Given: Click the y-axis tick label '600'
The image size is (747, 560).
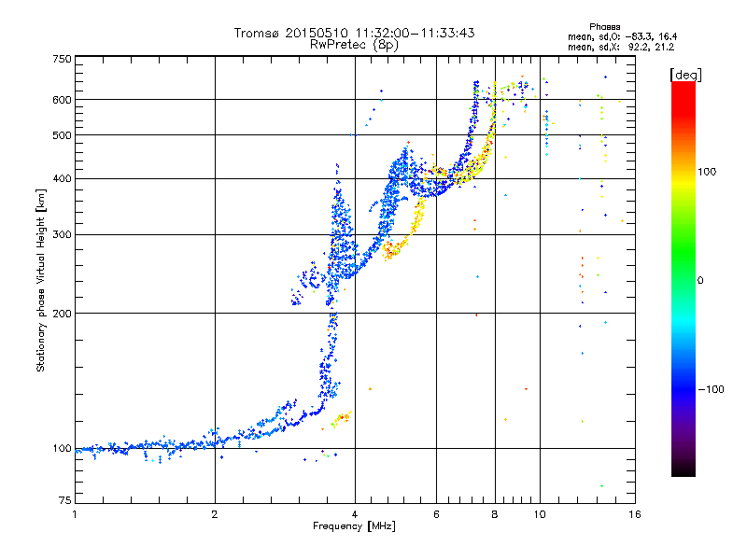Looking at the screenshot, I should pyautogui.click(x=63, y=100).
